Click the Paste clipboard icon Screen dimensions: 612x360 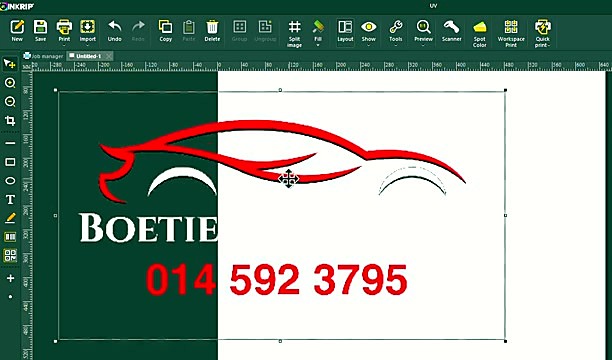tap(189, 27)
